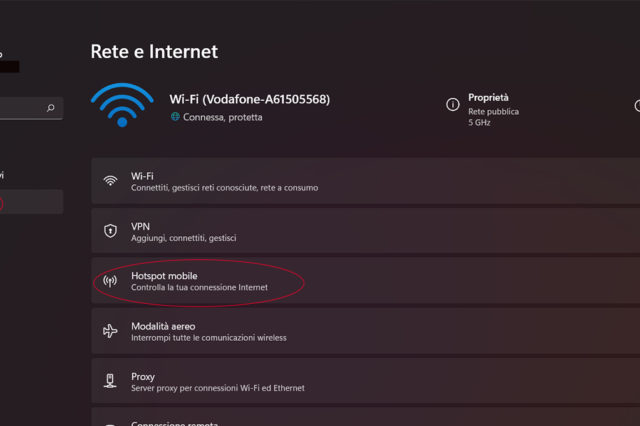Click the Proxy server icon
The height and width of the screenshot is (426, 640).
(x=110, y=381)
